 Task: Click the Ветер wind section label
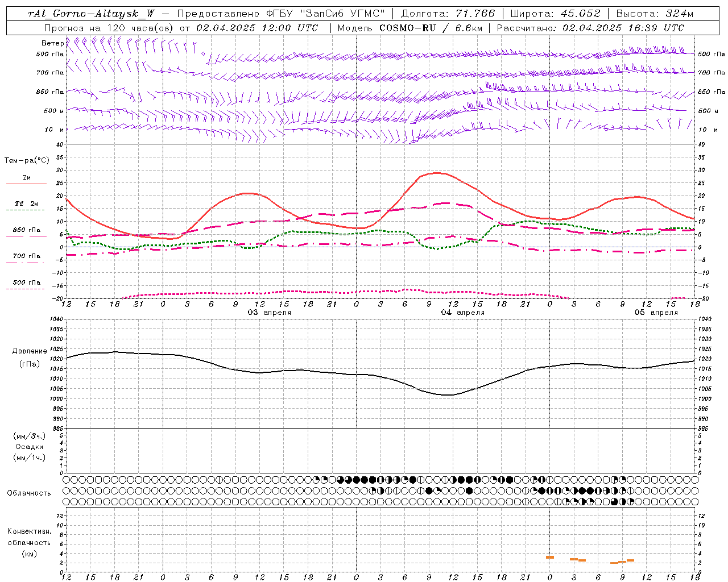pos(53,43)
